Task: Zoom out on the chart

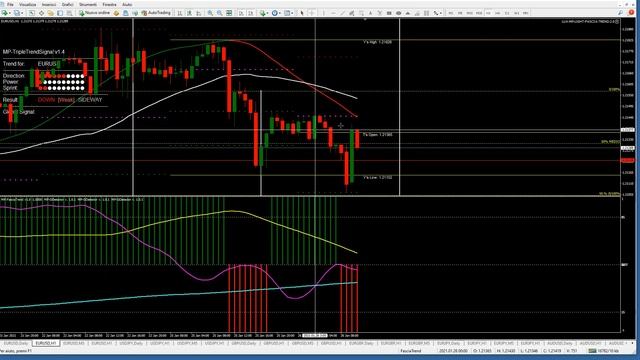Action: pos(220,13)
